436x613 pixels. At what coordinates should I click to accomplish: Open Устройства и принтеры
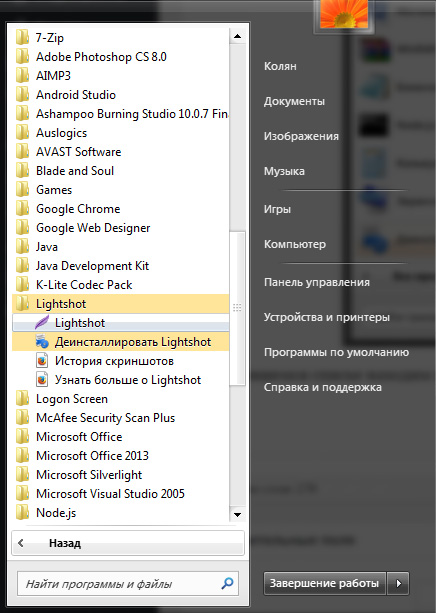click(x=327, y=317)
